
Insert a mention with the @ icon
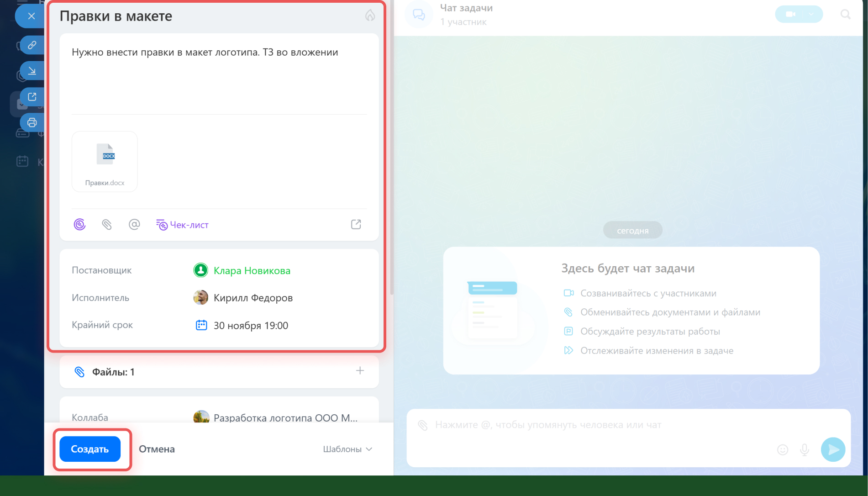[x=134, y=224]
